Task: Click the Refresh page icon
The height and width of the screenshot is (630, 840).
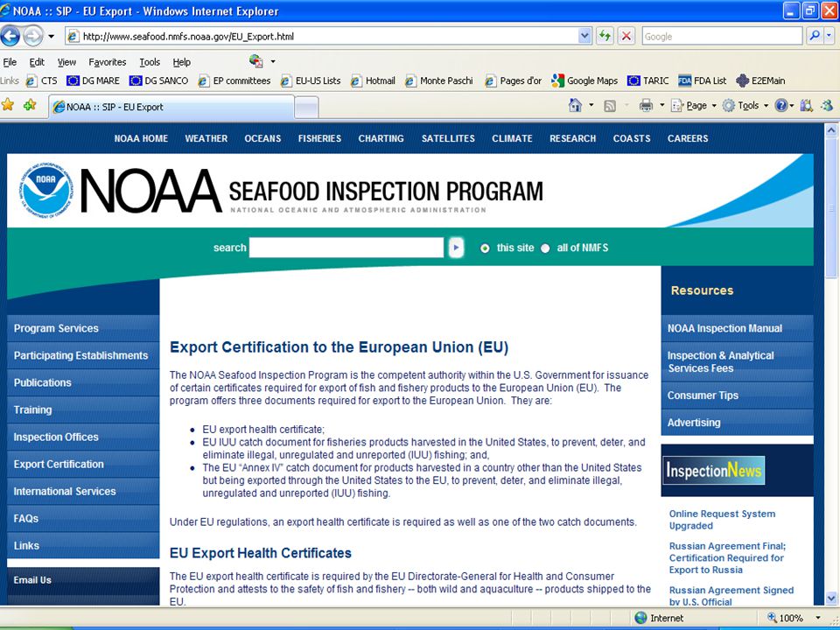Action: [x=605, y=37]
